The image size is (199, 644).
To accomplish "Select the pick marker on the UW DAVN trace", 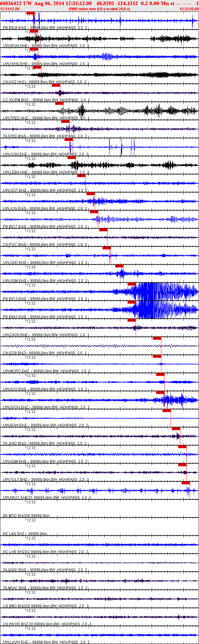I will tap(131, 320).
